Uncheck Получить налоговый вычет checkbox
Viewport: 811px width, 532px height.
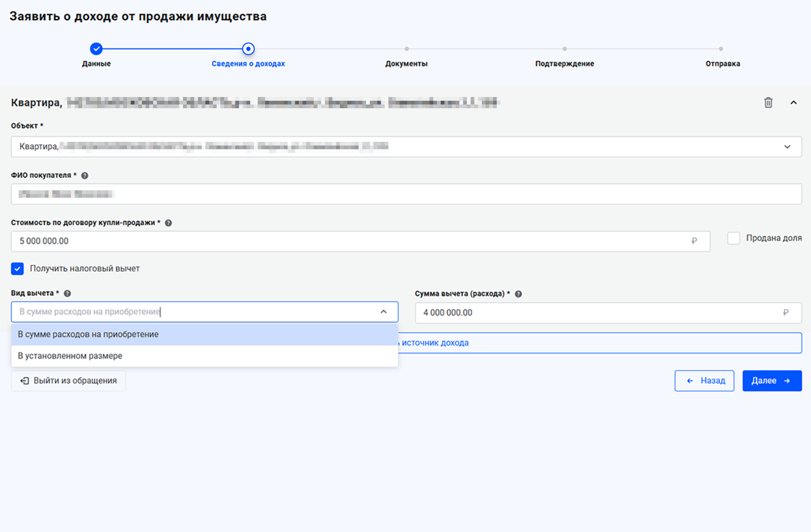point(18,269)
